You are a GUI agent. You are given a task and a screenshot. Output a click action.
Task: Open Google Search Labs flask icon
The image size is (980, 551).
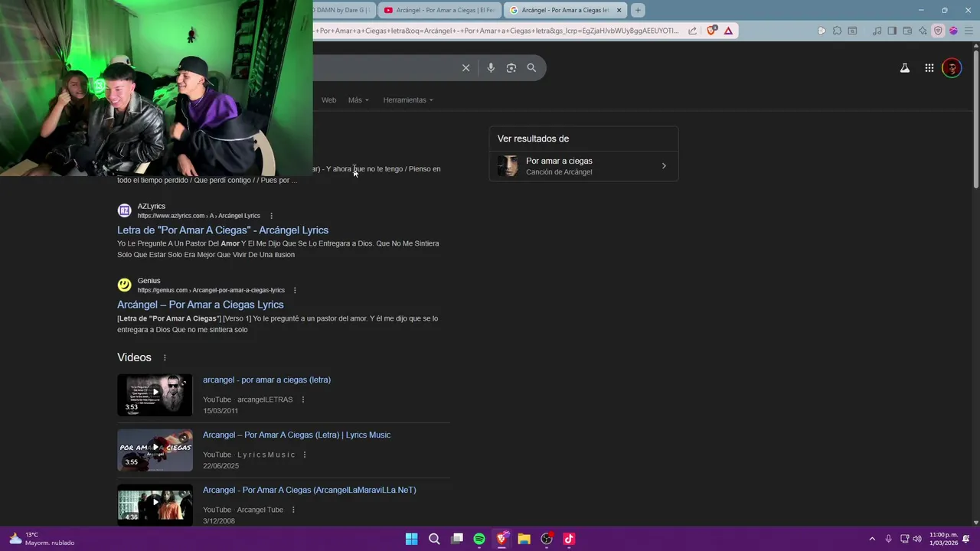pos(905,68)
